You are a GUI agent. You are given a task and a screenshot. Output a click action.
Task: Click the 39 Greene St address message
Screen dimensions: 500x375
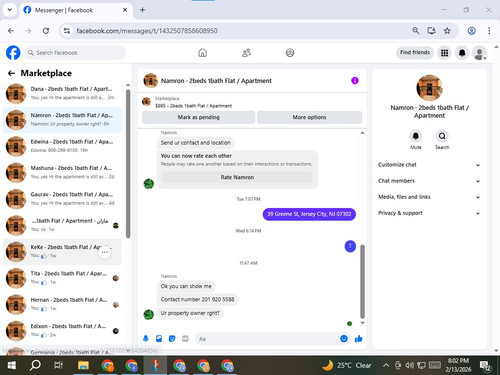309,214
